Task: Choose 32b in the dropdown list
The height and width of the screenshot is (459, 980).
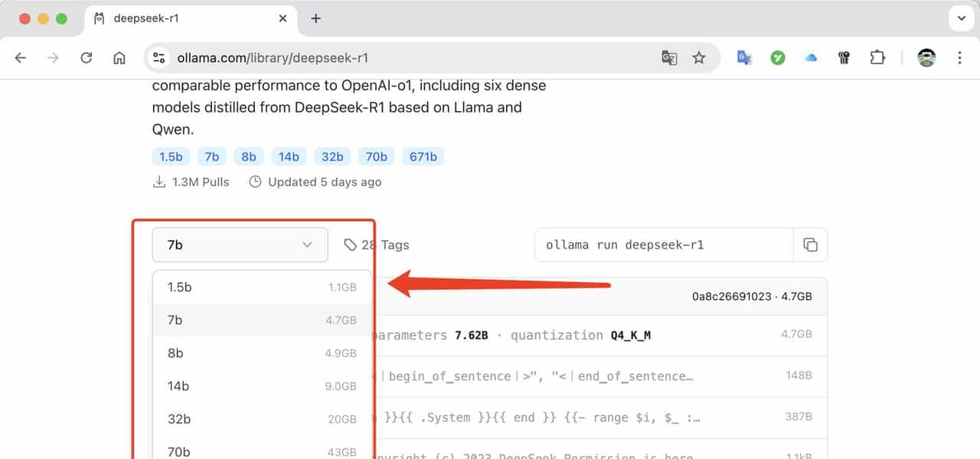Action: [x=262, y=419]
